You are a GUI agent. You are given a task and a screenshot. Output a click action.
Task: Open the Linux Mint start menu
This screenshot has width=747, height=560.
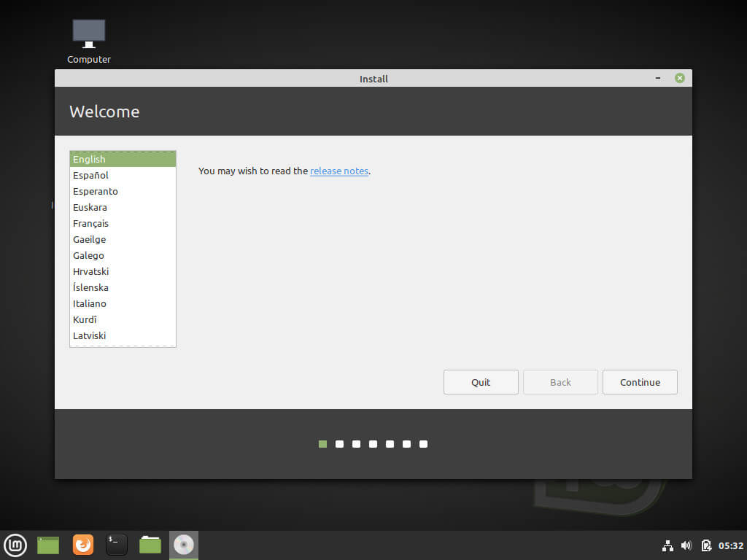pos(15,545)
